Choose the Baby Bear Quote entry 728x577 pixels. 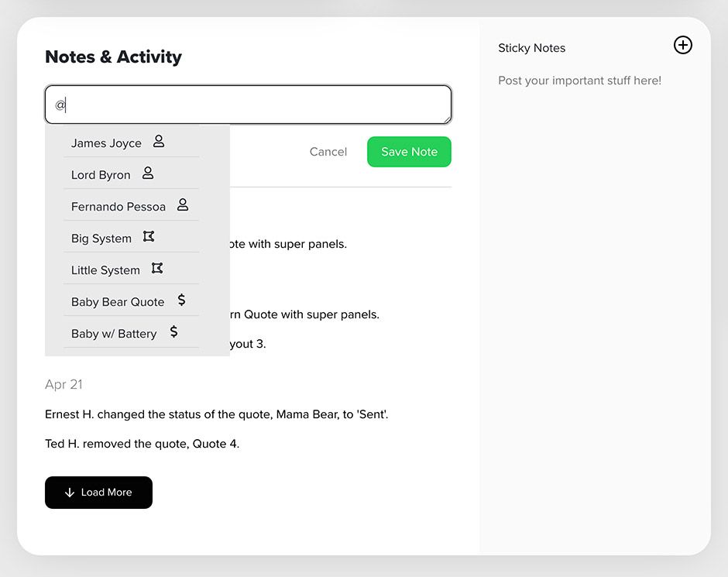pyautogui.click(x=132, y=301)
